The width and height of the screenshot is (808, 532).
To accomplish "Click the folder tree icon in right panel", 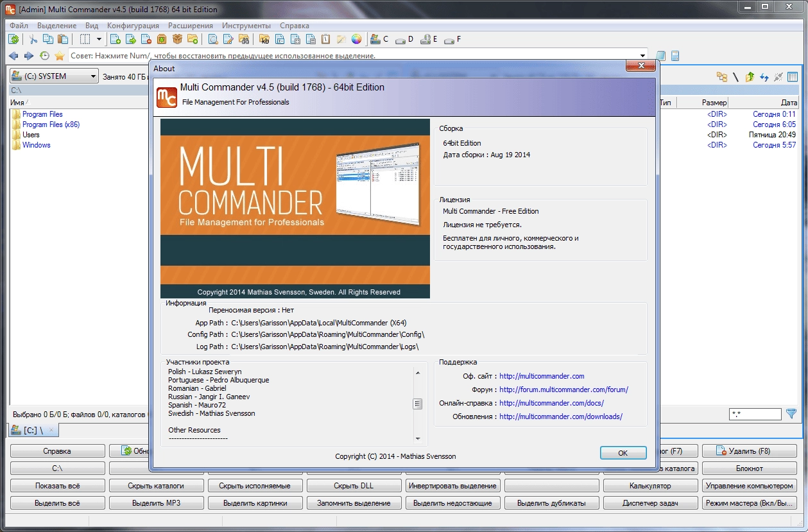I will (x=722, y=77).
